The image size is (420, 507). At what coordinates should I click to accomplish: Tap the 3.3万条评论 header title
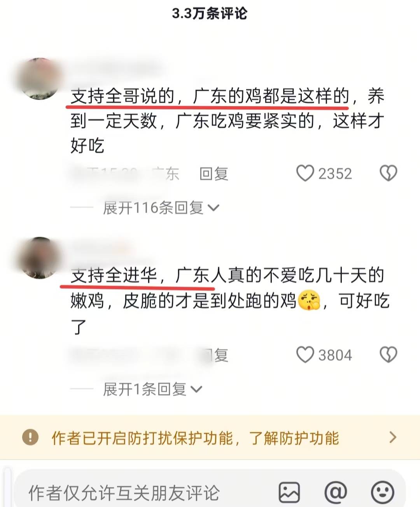[210, 14]
